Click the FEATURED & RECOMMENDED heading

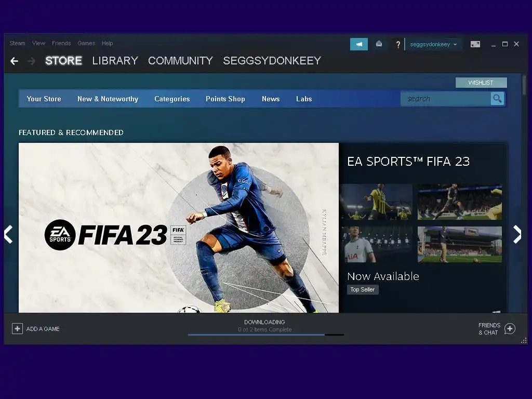coord(71,132)
